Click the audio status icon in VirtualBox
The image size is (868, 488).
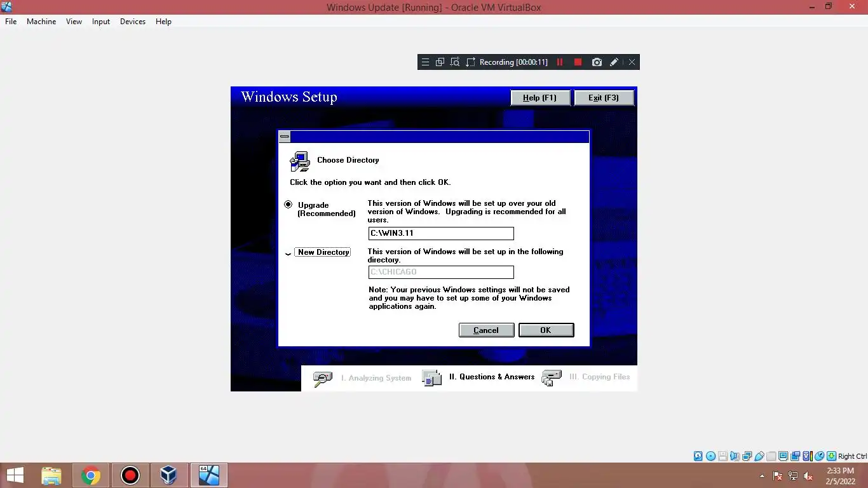tap(735, 456)
